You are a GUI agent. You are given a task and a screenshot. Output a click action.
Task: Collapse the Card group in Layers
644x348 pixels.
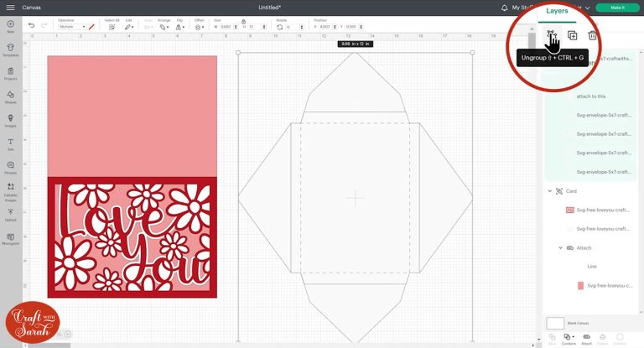(550, 191)
